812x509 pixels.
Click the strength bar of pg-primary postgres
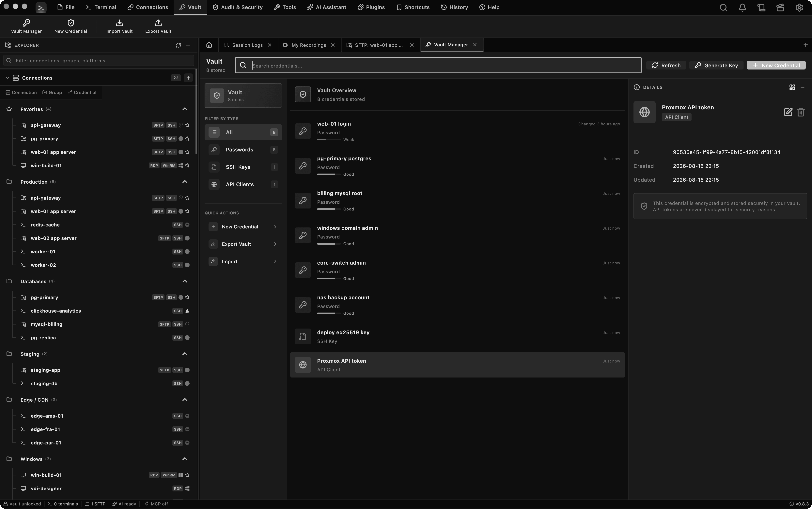tap(329, 174)
